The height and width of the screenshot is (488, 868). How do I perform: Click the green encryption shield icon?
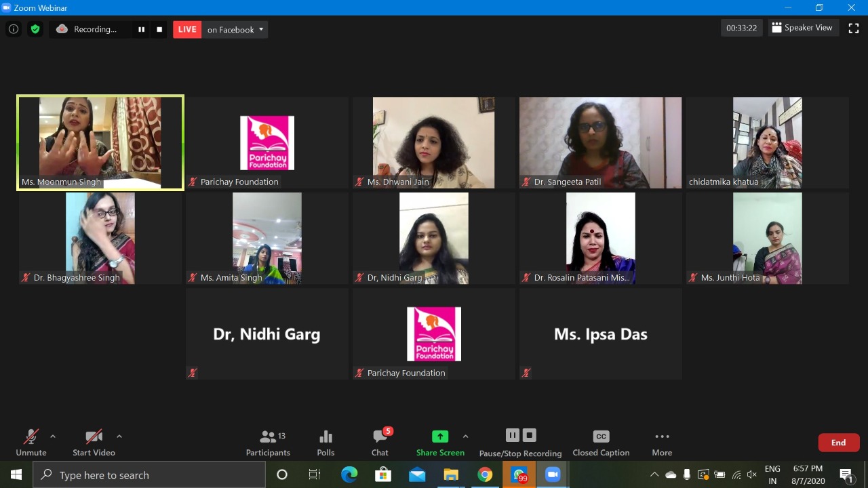tap(35, 29)
